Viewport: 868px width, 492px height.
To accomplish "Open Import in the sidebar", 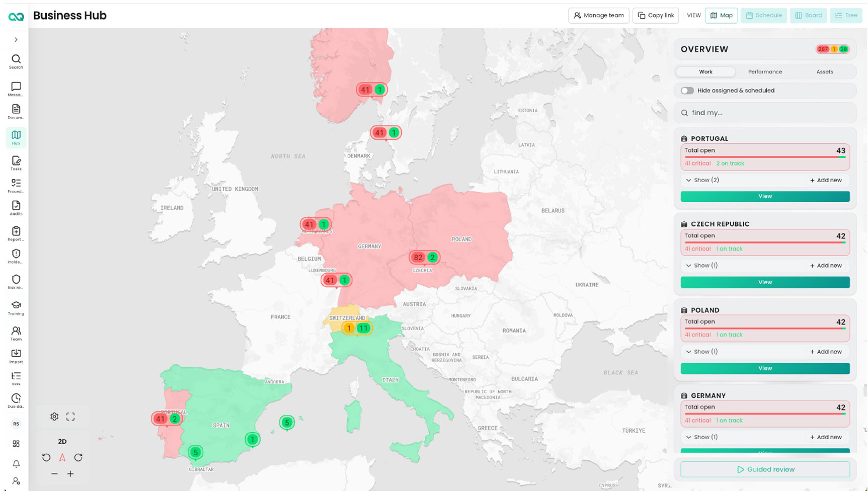I will [16, 356].
